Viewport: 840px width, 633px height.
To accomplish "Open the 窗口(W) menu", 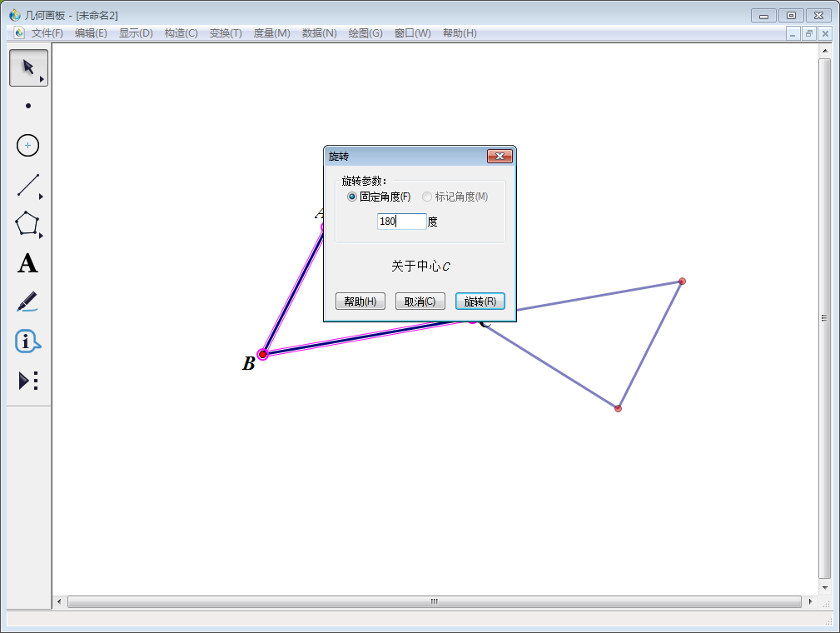I will point(412,33).
